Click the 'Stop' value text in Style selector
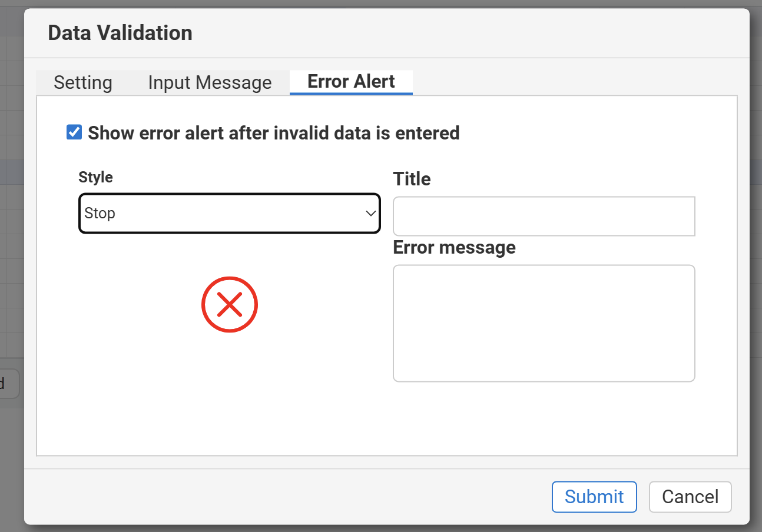Viewport: 762px width, 532px height. click(100, 213)
